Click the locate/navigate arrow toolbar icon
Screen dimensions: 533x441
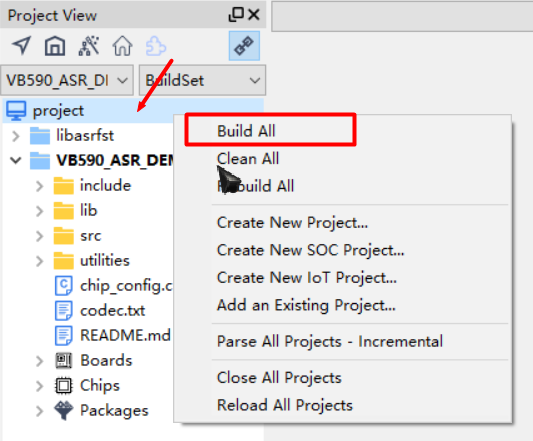point(21,46)
